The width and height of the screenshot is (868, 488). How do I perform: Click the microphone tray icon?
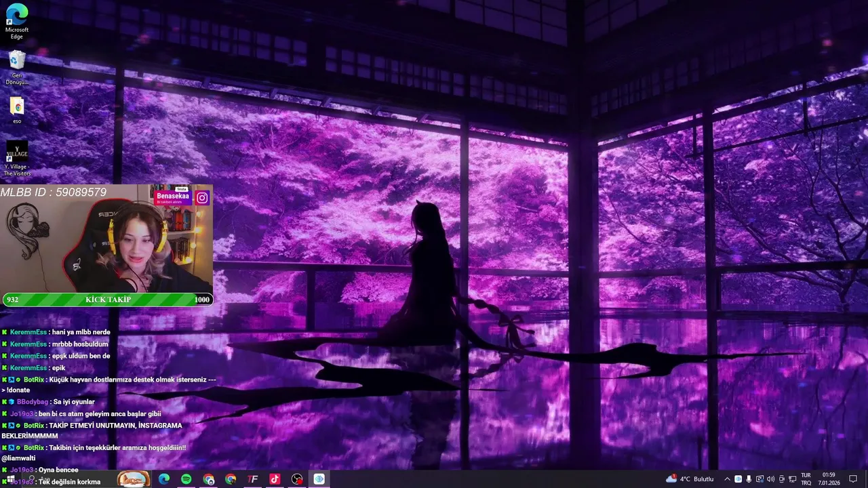(749, 479)
